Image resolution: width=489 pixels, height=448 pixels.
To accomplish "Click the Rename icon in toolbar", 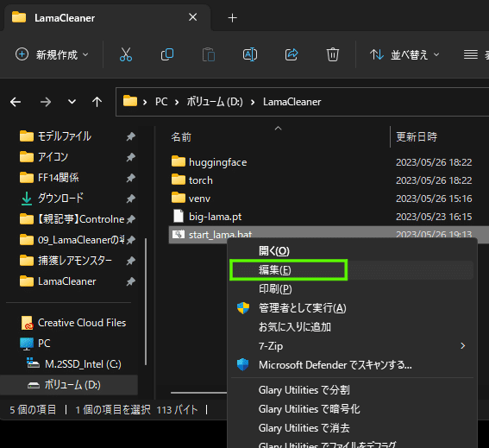I will pos(250,54).
